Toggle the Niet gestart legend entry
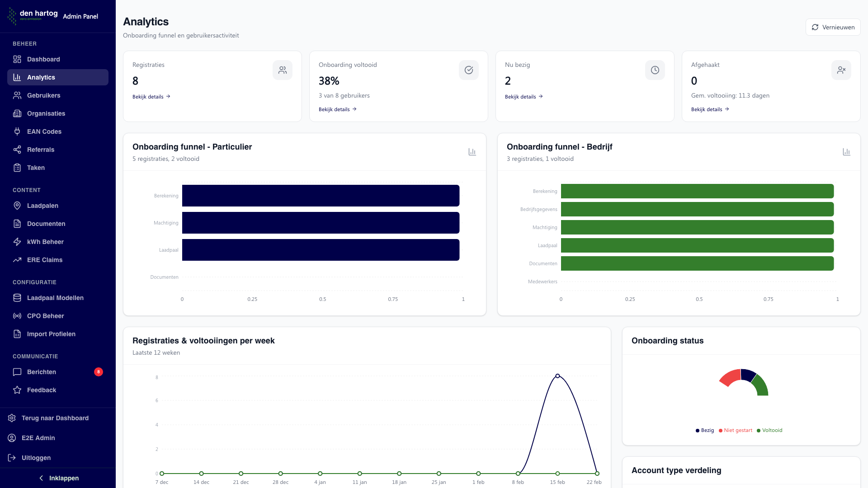The width and height of the screenshot is (868, 488). point(735,430)
